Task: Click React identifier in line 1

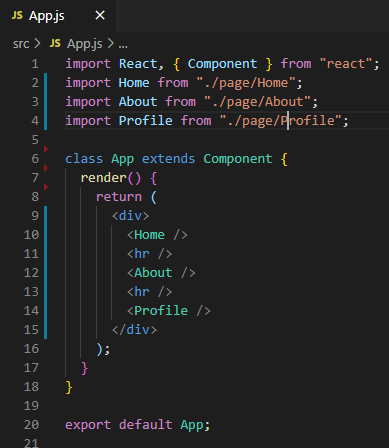Action: coord(138,64)
